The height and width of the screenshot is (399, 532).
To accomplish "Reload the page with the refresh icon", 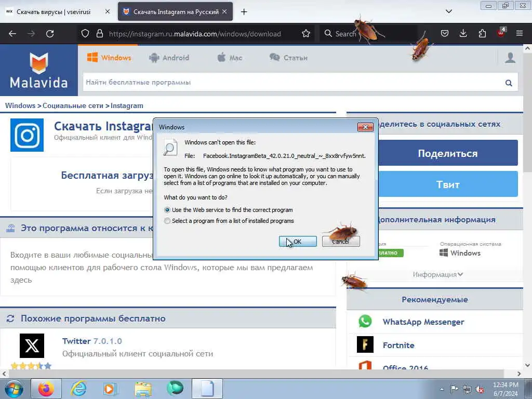I will [x=50, y=34].
